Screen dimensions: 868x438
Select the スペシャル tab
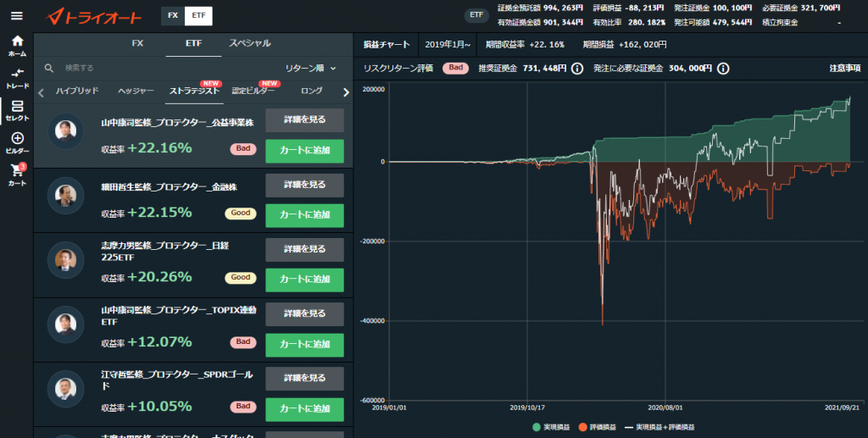(x=250, y=43)
